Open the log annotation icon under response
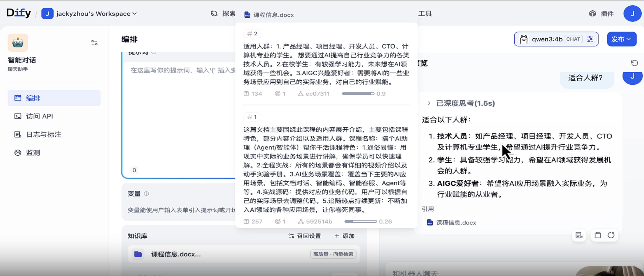Viewport: 644px width, 276px height. point(579,235)
